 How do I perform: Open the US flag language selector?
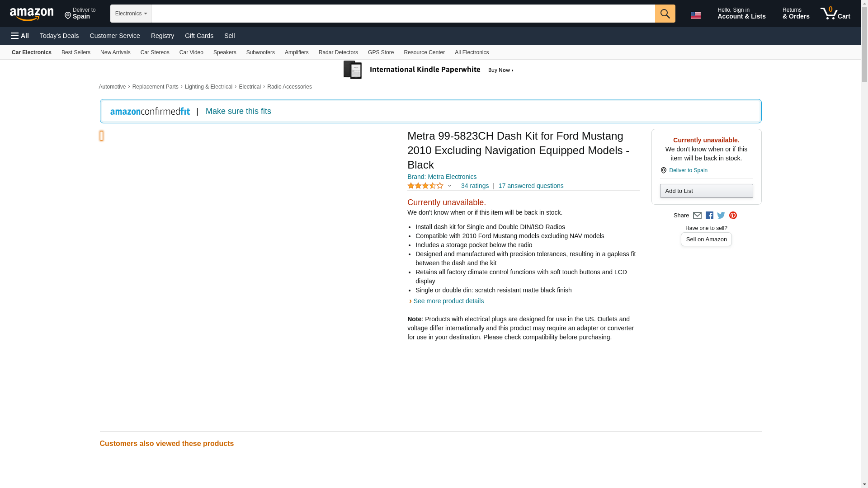(695, 15)
